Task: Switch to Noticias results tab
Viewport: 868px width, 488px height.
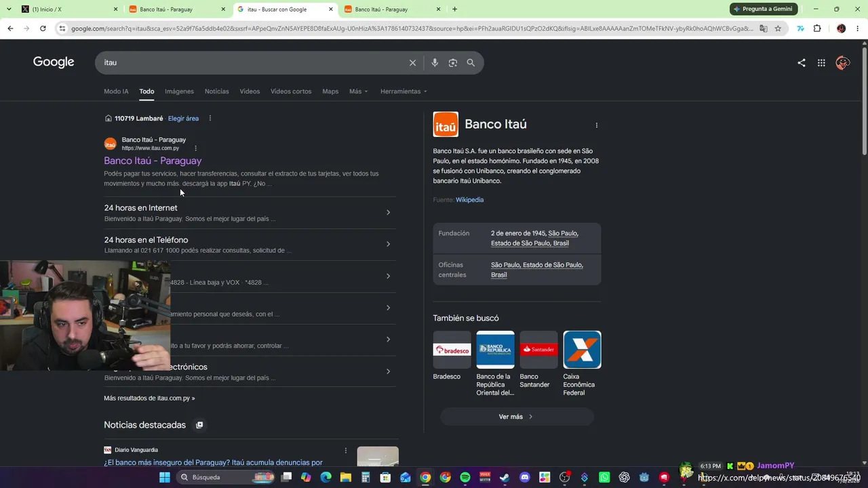Action: coord(217,91)
